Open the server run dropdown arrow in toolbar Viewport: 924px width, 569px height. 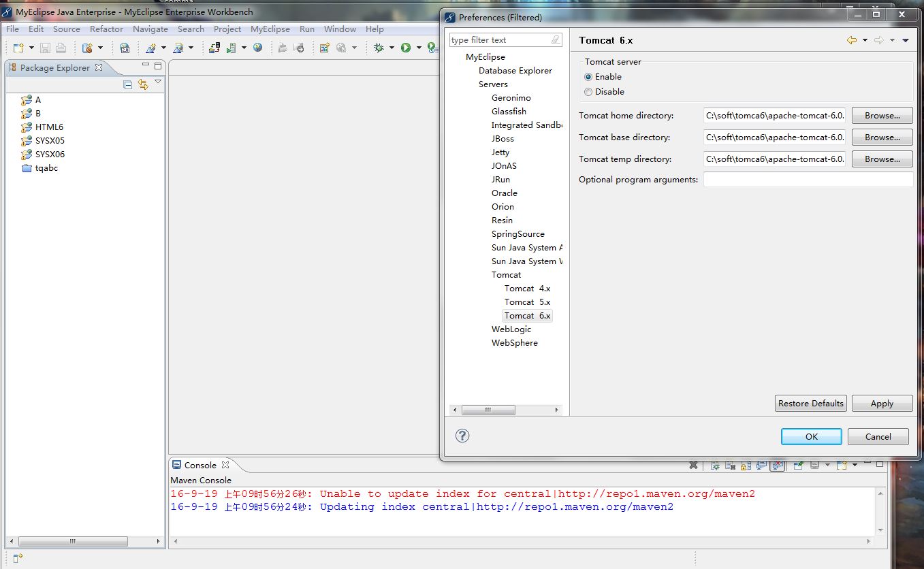tap(244, 48)
